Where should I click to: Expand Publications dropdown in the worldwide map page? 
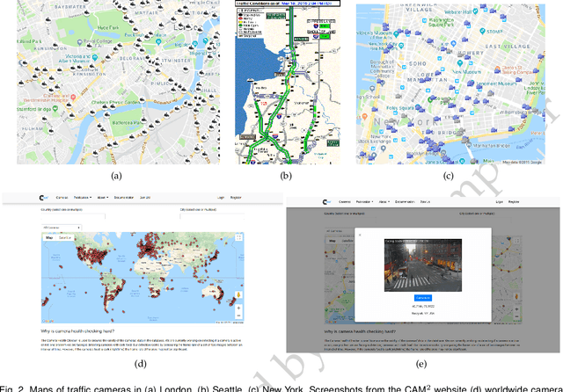(83, 198)
